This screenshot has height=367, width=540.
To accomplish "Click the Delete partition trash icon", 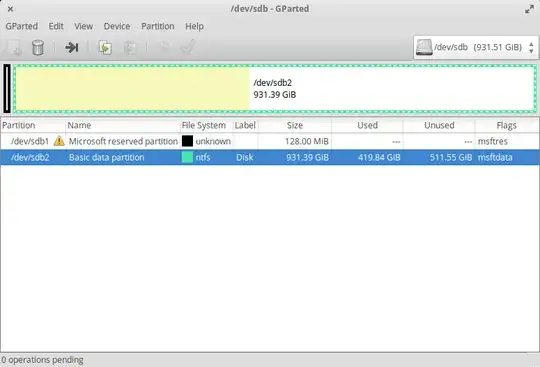I will tap(38, 47).
